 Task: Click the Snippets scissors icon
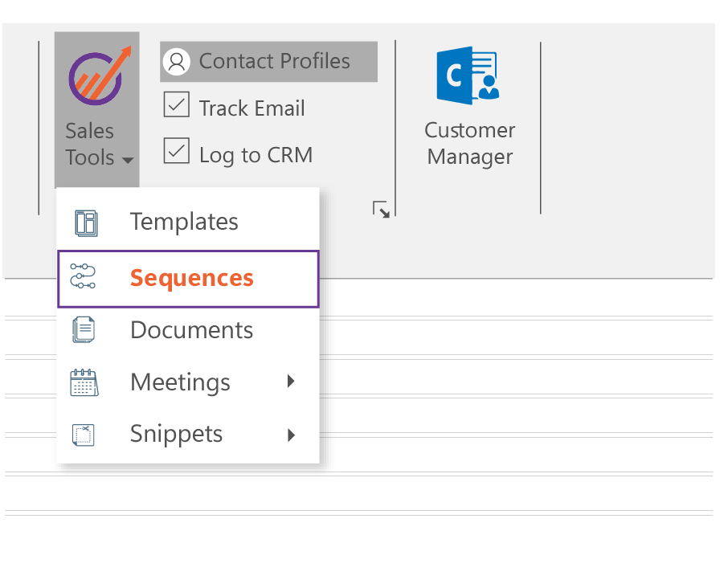point(84,435)
